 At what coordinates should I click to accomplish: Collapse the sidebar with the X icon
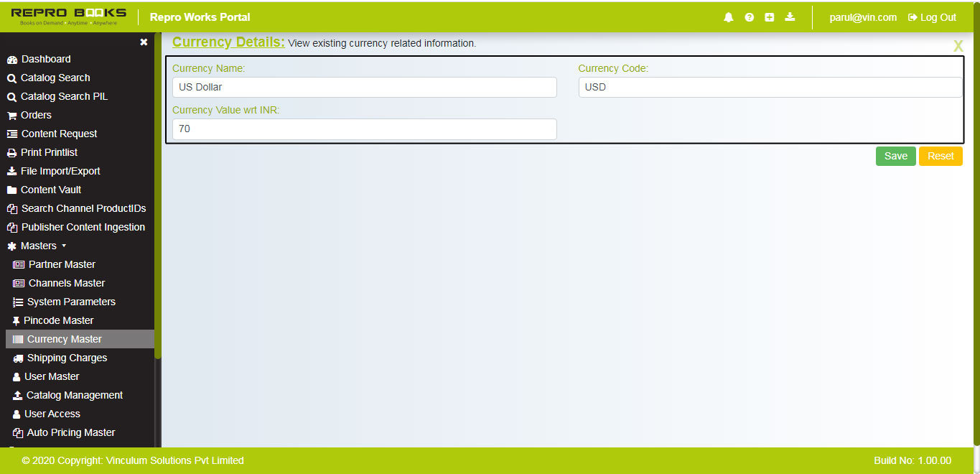(x=144, y=42)
